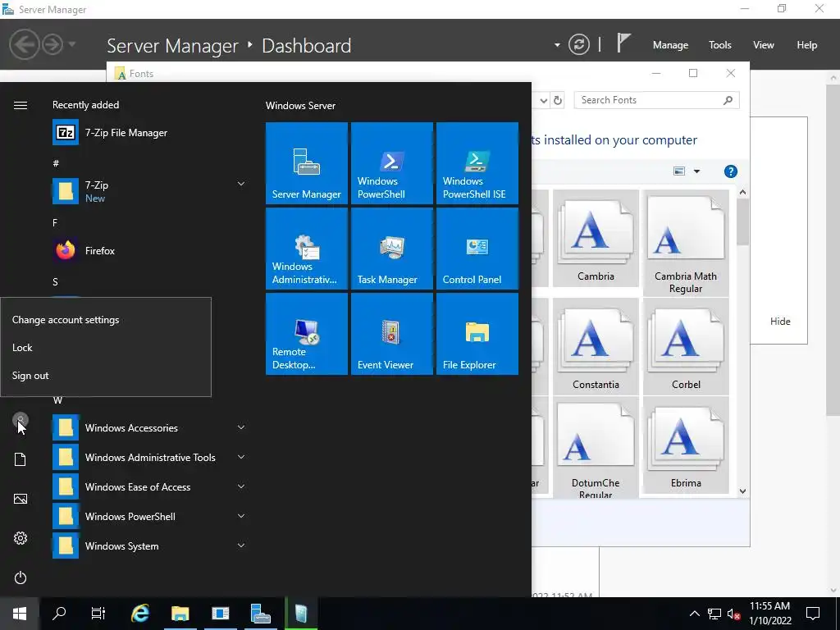
Task: Click the Start menu hamburger icon
Action: (x=21, y=105)
